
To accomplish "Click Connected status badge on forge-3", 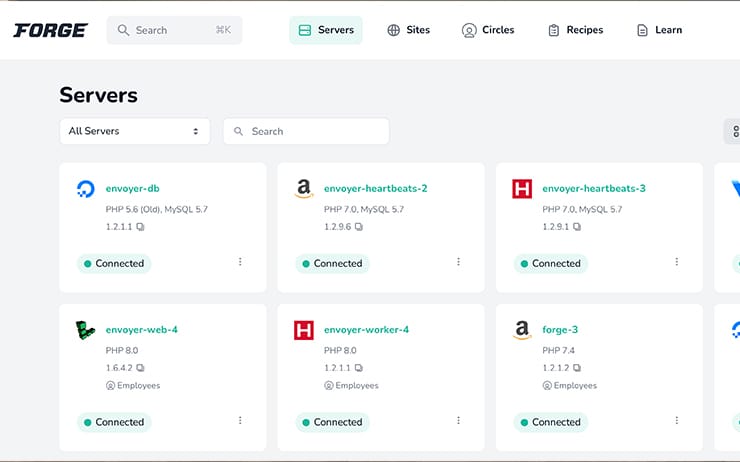I will tap(551, 422).
